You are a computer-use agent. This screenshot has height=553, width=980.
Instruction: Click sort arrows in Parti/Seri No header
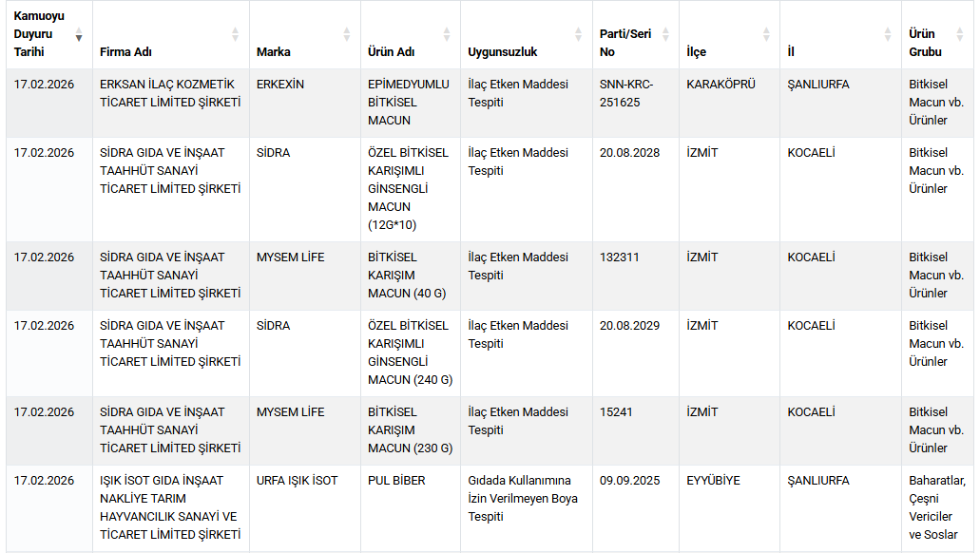[x=665, y=35]
